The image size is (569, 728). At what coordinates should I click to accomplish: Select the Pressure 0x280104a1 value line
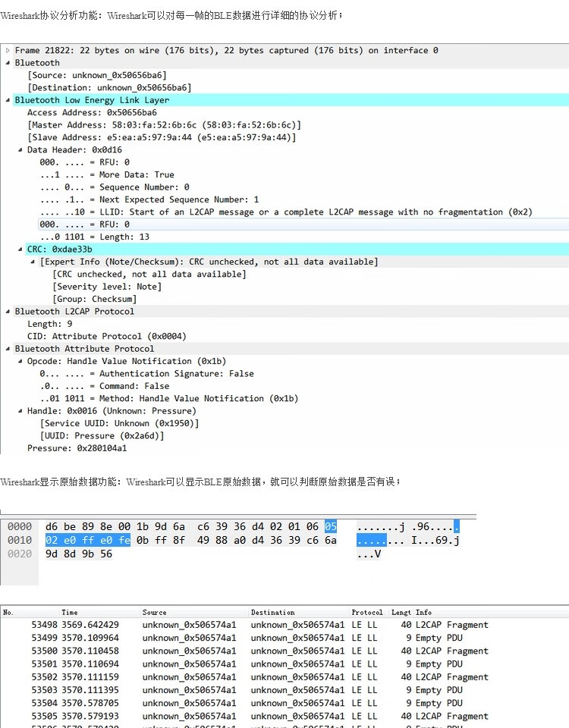pyautogui.click(x=76, y=448)
